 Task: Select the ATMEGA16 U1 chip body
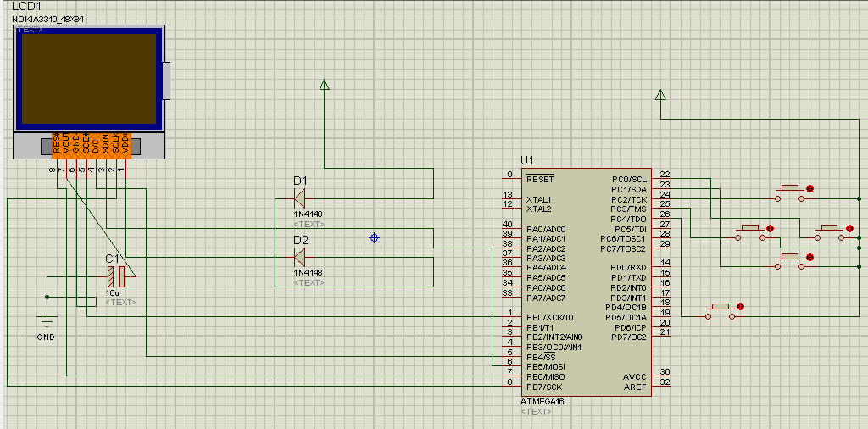coord(587,283)
